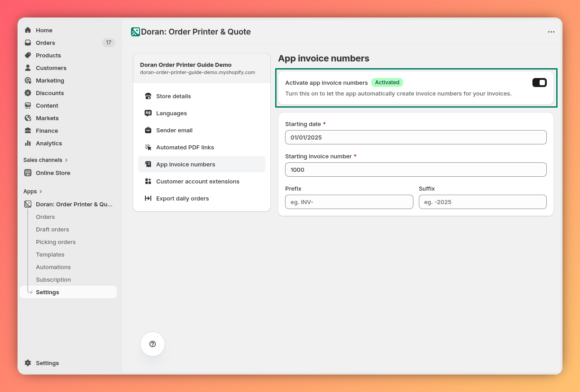Open the three-dot overflow menu

coord(551,31)
